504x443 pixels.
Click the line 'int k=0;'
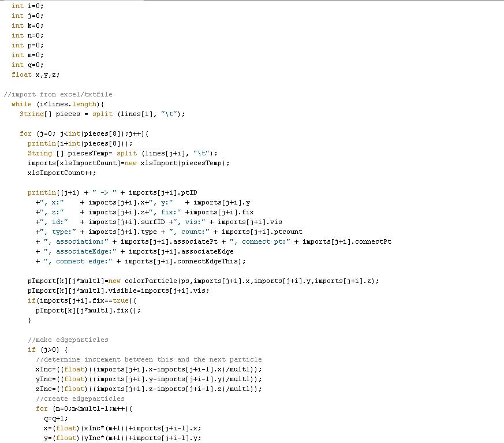click(x=27, y=25)
